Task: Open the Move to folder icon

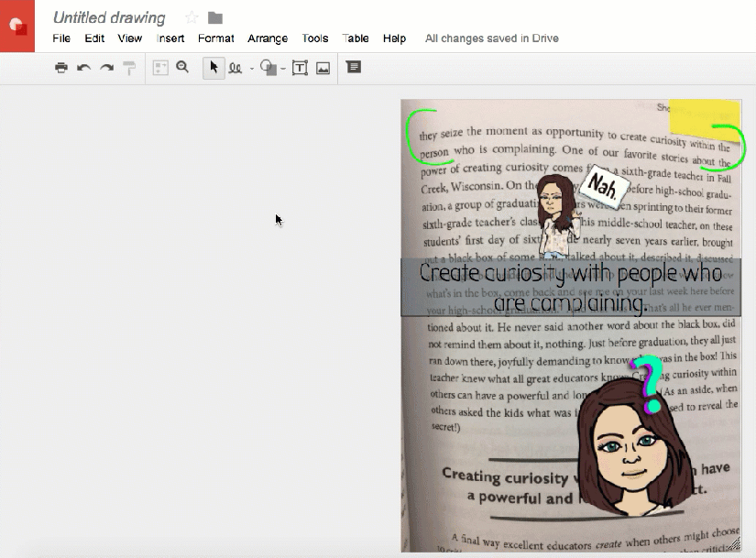Action: (215, 17)
